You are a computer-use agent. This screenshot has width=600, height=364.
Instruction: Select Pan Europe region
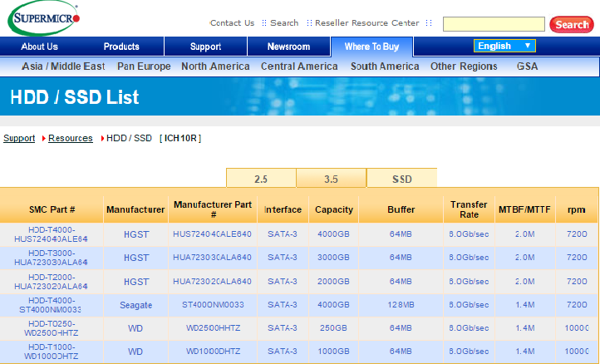click(x=144, y=66)
